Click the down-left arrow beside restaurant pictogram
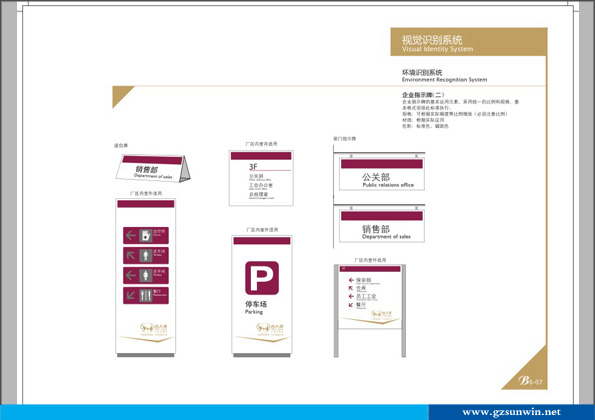Image resolution: width=595 pixels, height=420 pixels. click(x=131, y=295)
